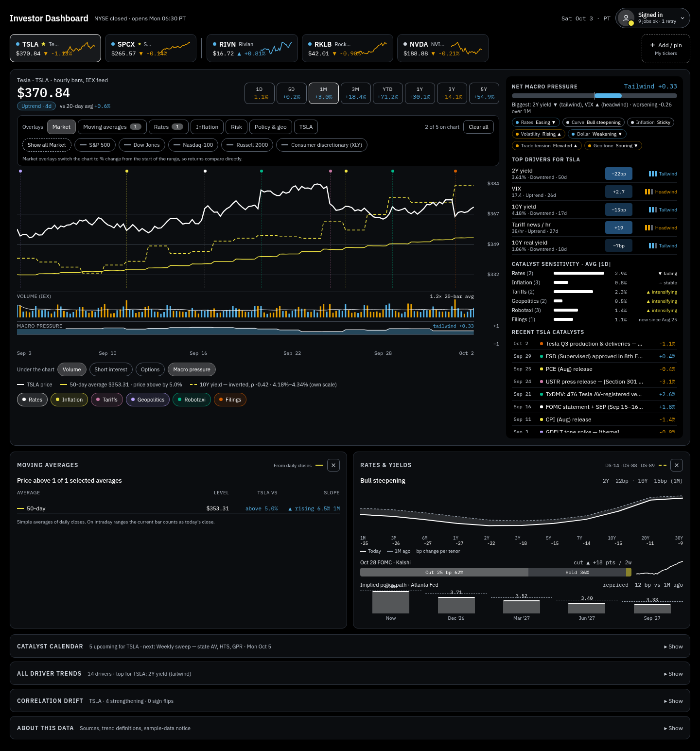The width and height of the screenshot is (700, 751).
Task: Toggle the Russell 2000 overlay
Action: point(247,145)
